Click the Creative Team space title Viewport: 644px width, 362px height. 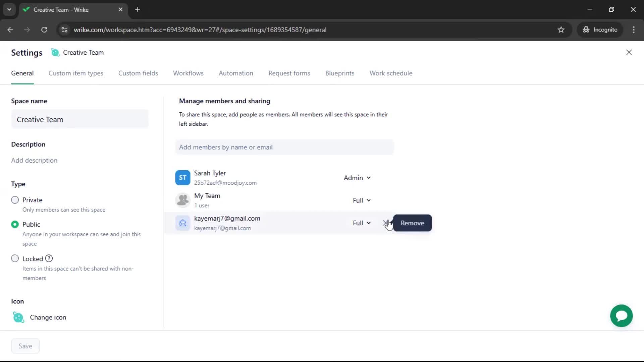83,52
